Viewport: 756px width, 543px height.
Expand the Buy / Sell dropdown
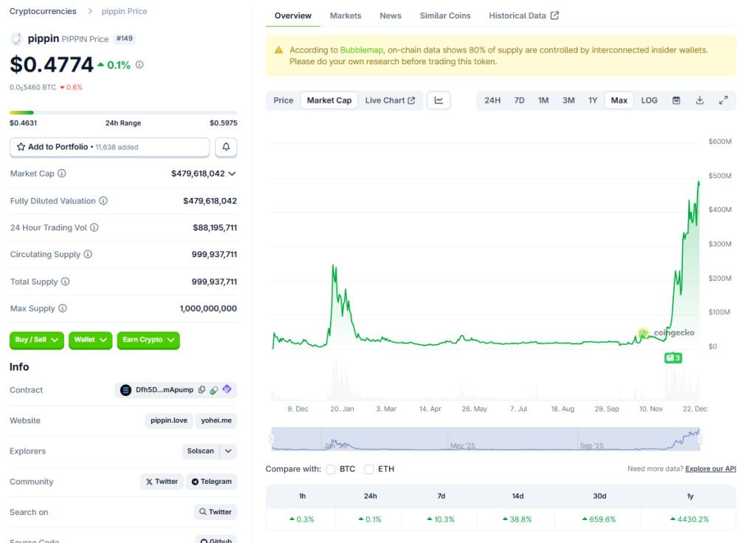click(37, 341)
